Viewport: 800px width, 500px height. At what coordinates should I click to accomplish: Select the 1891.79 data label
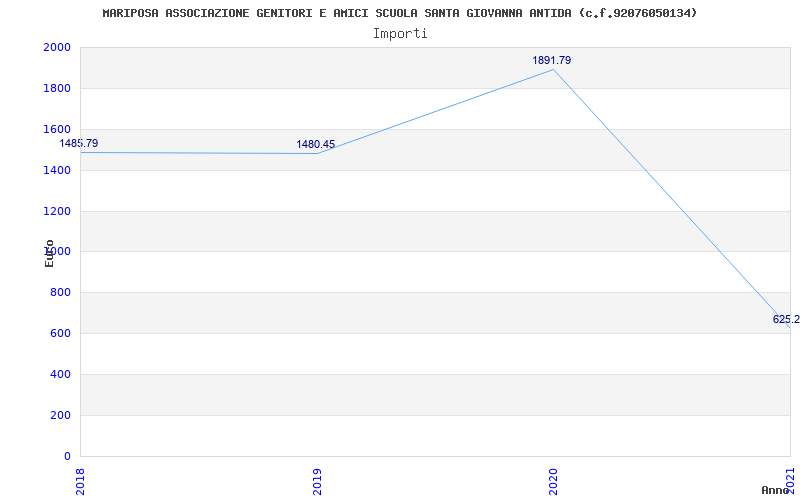point(552,60)
